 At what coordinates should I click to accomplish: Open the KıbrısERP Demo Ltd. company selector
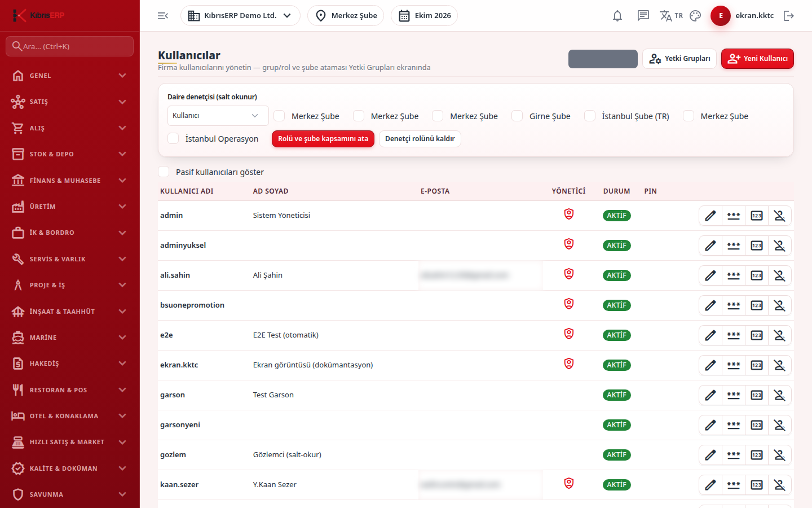pos(240,16)
